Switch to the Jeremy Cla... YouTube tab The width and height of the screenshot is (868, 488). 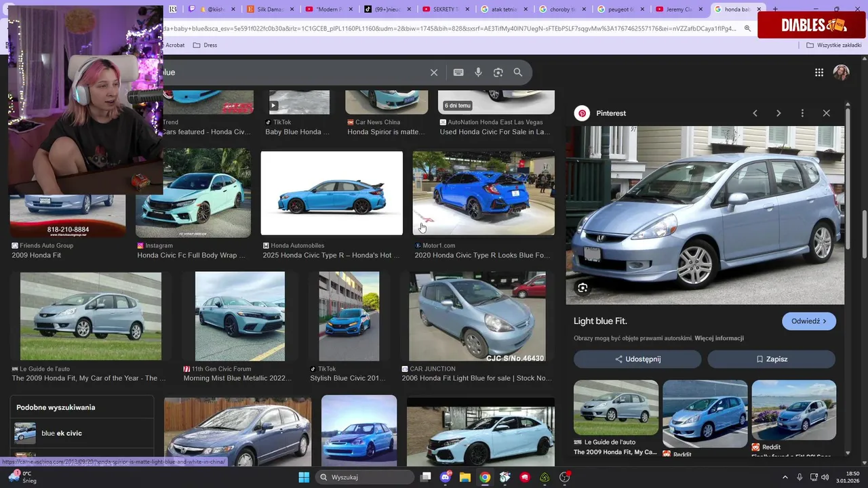pyautogui.click(x=678, y=9)
